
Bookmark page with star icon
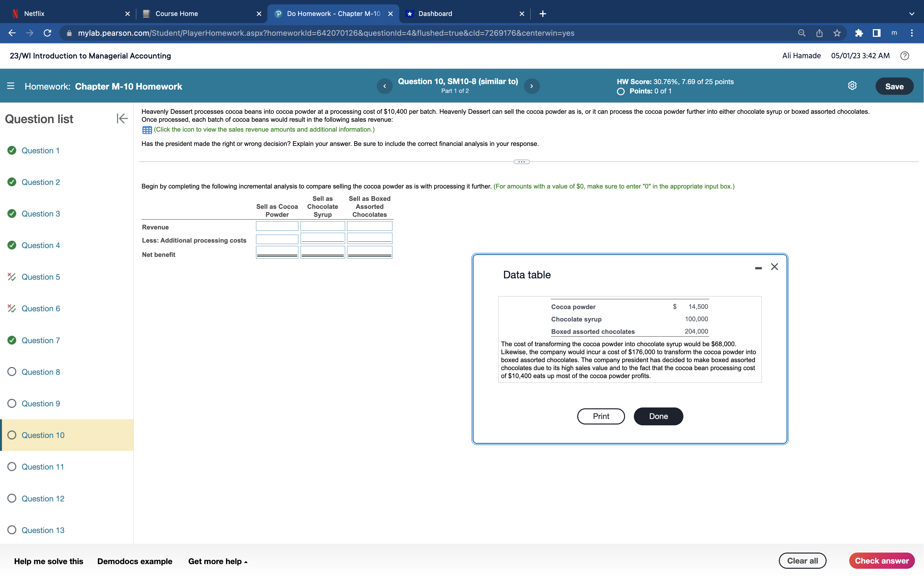point(837,33)
